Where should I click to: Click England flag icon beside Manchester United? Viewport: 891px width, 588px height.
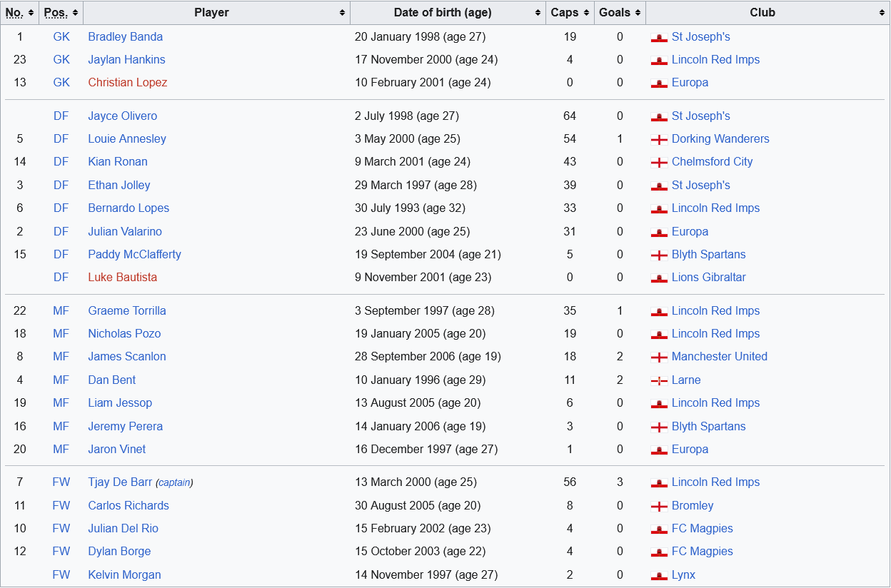659,358
